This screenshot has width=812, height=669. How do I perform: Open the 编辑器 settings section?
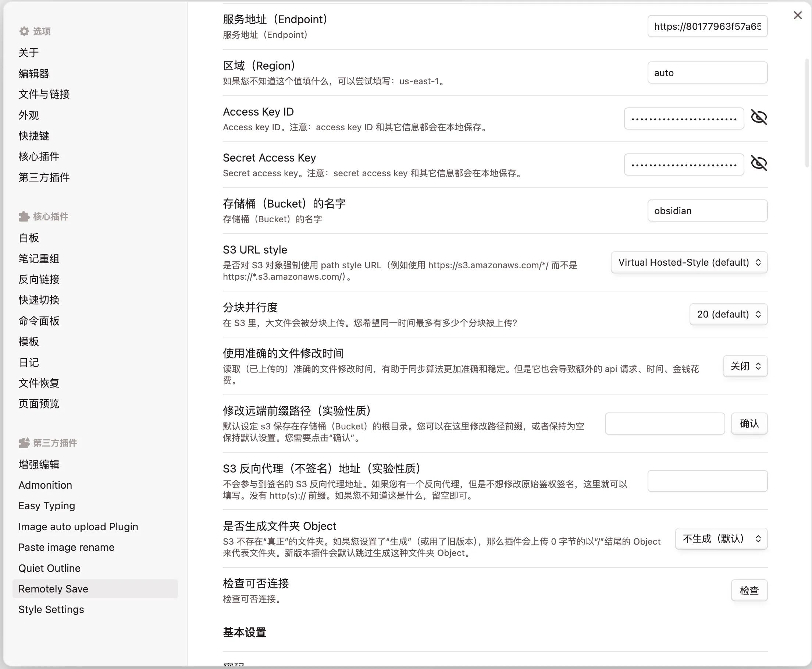tap(95, 73)
